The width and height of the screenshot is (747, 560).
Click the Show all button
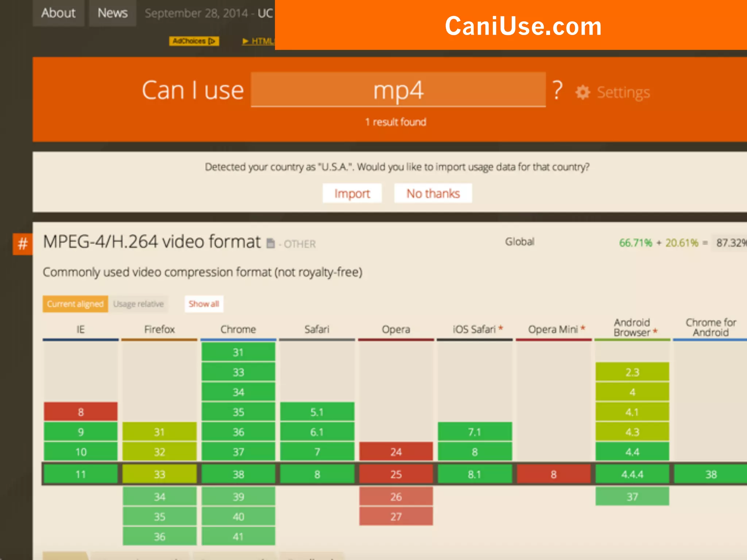(204, 304)
